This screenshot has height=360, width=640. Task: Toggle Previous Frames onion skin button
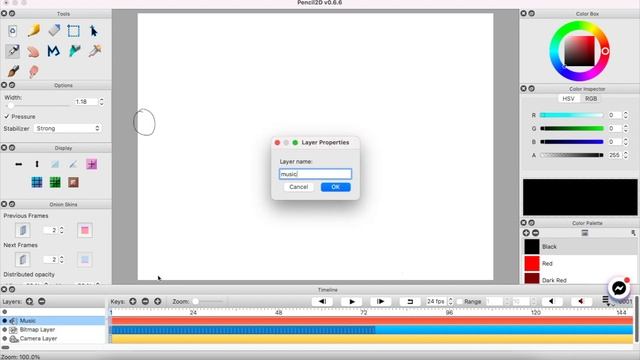click(23, 230)
